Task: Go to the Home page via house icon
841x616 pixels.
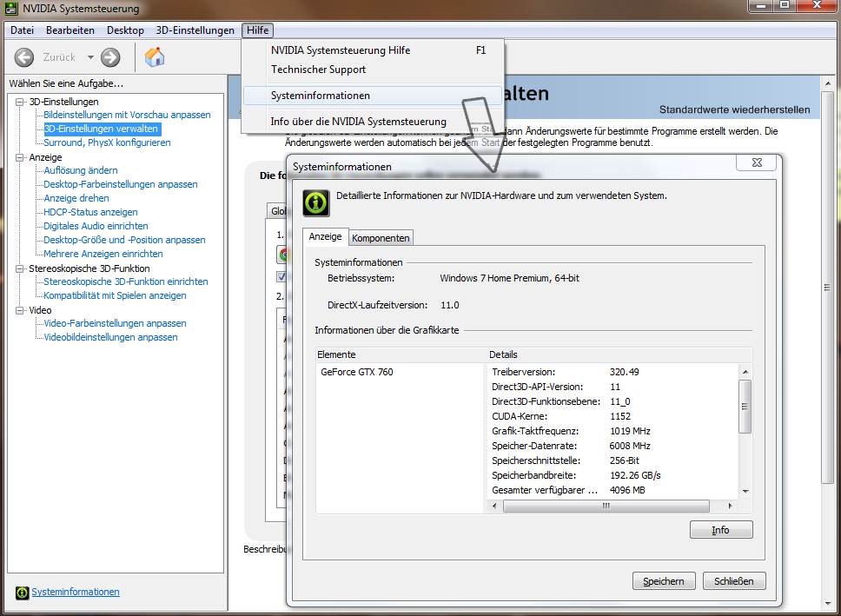Action: tap(155, 57)
